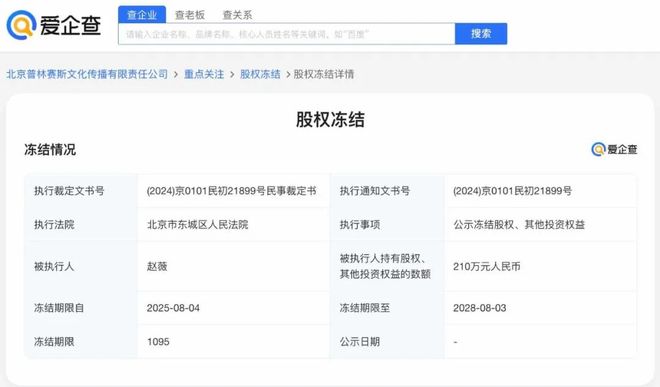The image size is (660, 387).
Task: Select end date 2028-08-03
Action: (479, 308)
